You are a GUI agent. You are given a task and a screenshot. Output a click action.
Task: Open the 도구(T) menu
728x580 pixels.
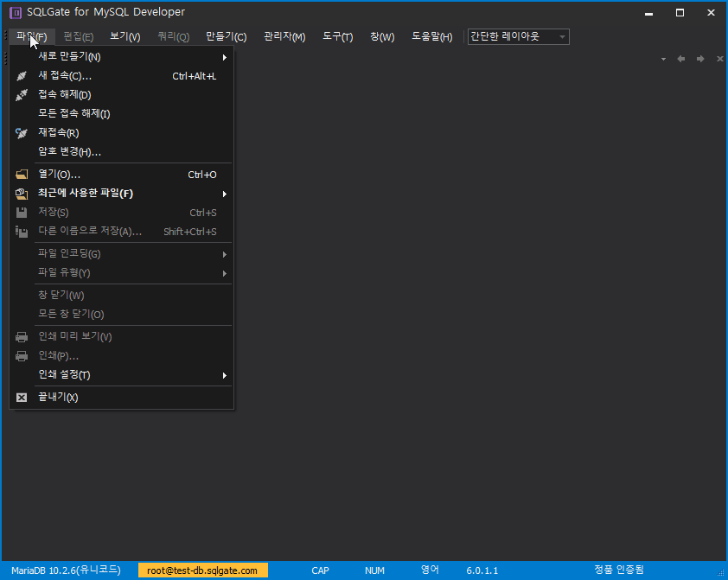pos(338,36)
